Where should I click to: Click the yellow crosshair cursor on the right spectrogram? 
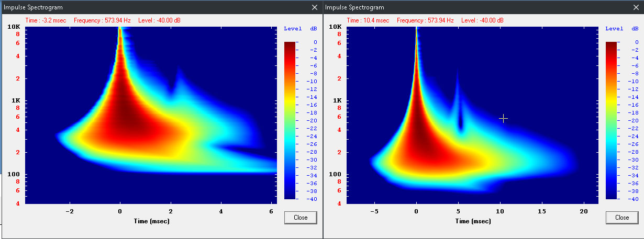[x=503, y=119]
